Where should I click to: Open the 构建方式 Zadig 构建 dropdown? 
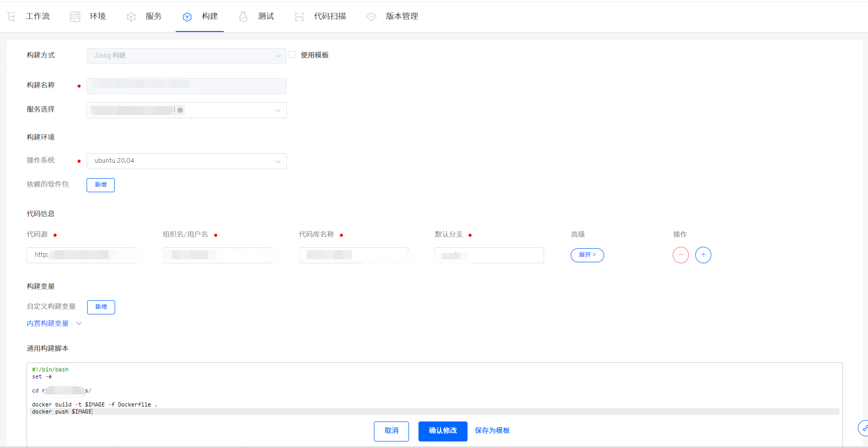click(187, 56)
